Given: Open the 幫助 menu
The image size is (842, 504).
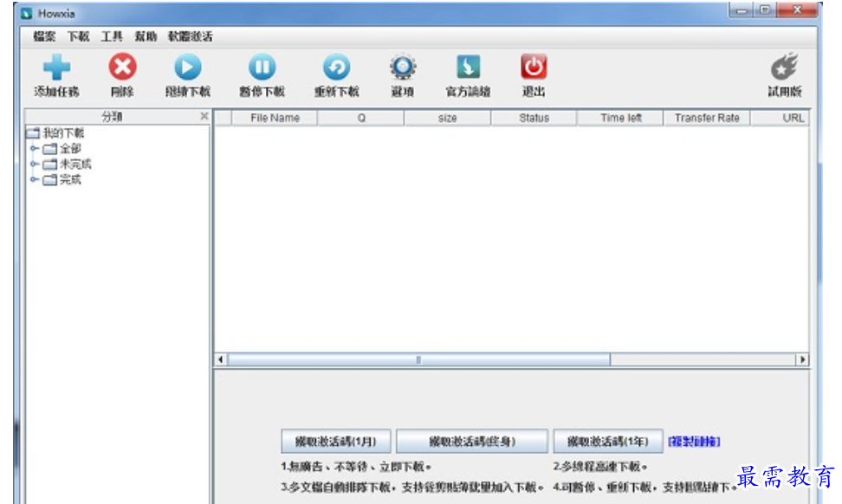Looking at the screenshot, I should 146,36.
